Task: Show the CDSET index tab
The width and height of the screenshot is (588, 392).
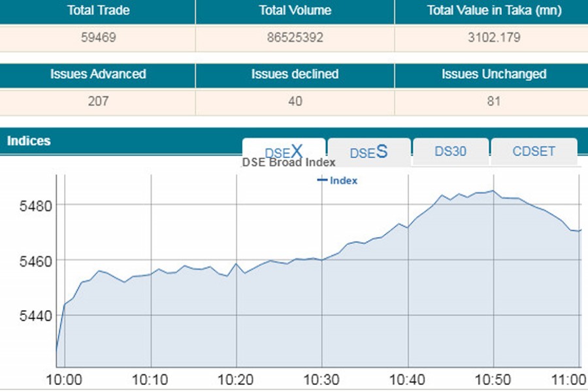Action: pos(534,151)
